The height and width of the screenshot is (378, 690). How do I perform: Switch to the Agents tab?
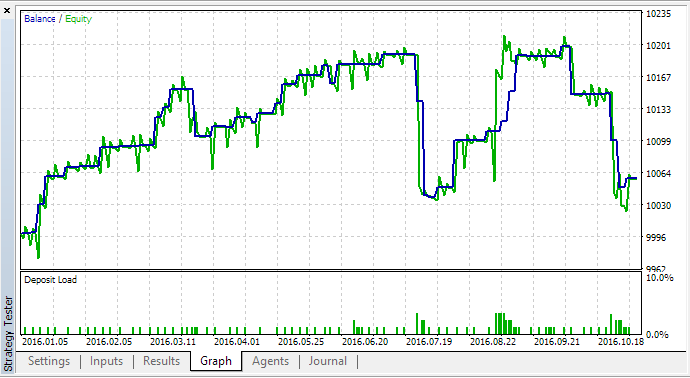271,361
